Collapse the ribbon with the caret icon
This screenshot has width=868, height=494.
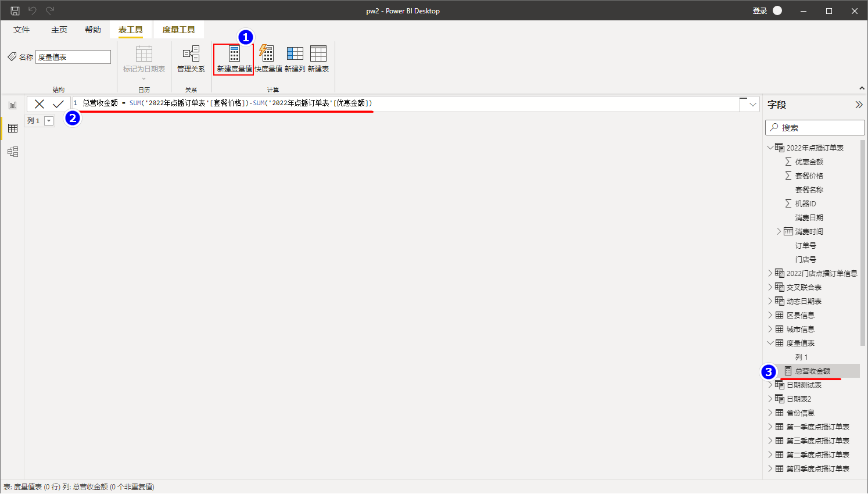[862, 88]
